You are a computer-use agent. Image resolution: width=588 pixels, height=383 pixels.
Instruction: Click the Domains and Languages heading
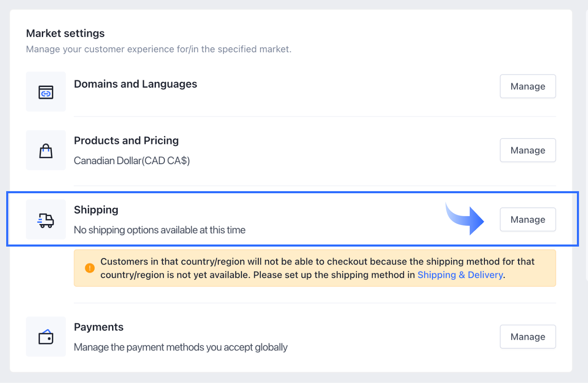(136, 84)
